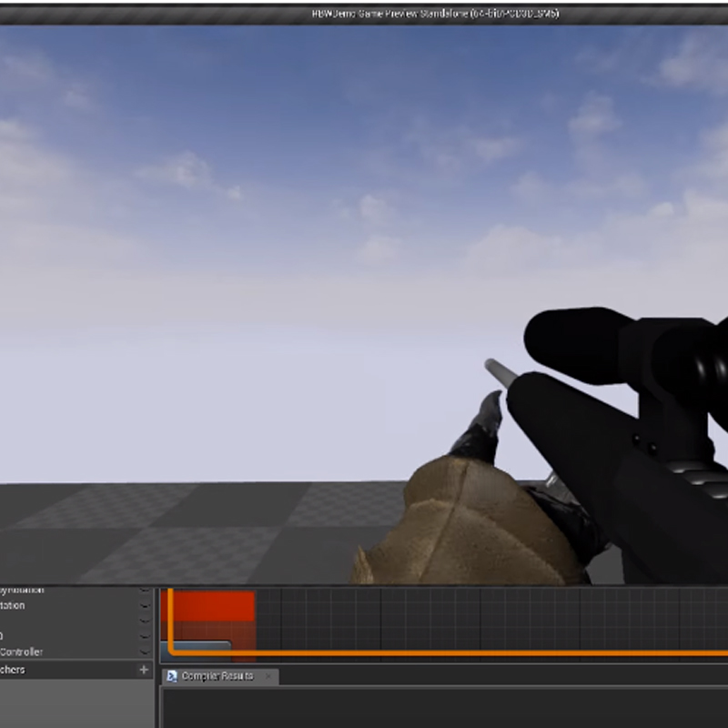Collapse the Rotation property section
This screenshot has height=728, width=728.
coord(143,605)
